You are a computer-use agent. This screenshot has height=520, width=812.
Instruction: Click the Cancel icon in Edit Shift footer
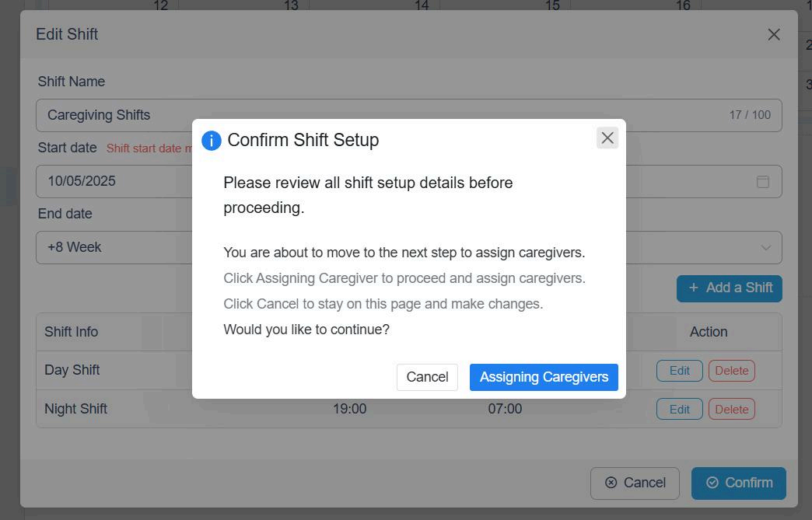coord(611,483)
